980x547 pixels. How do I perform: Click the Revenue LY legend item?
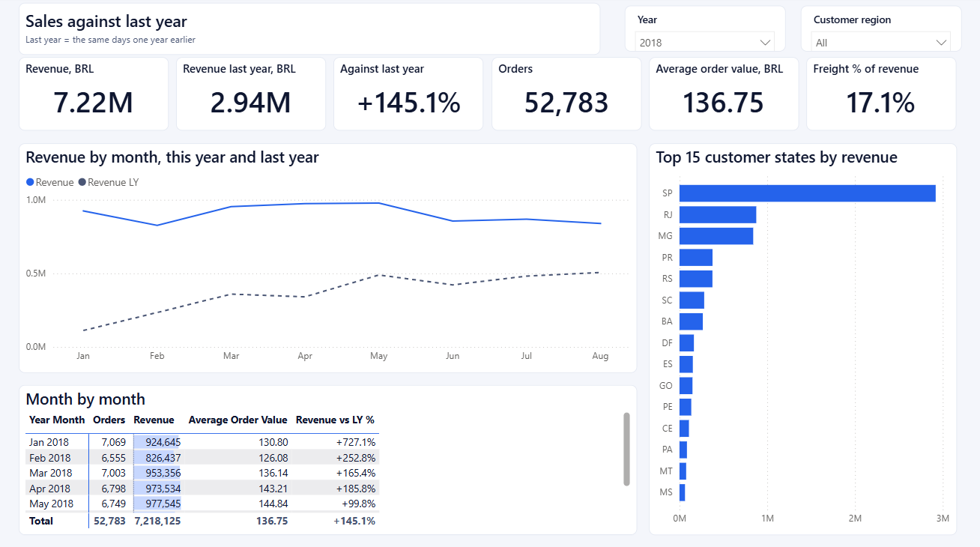point(109,182)
